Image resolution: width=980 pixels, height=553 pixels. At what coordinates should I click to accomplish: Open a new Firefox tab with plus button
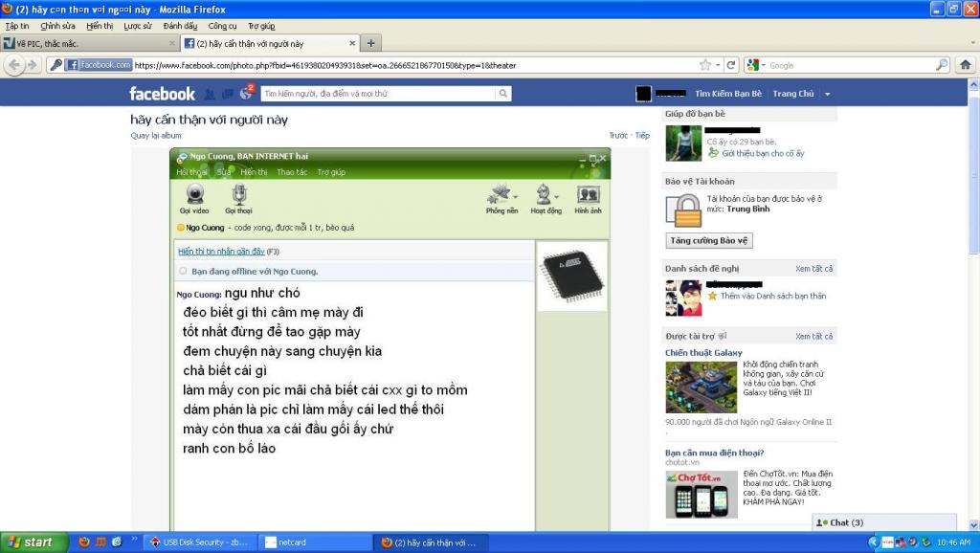point(370,43)
